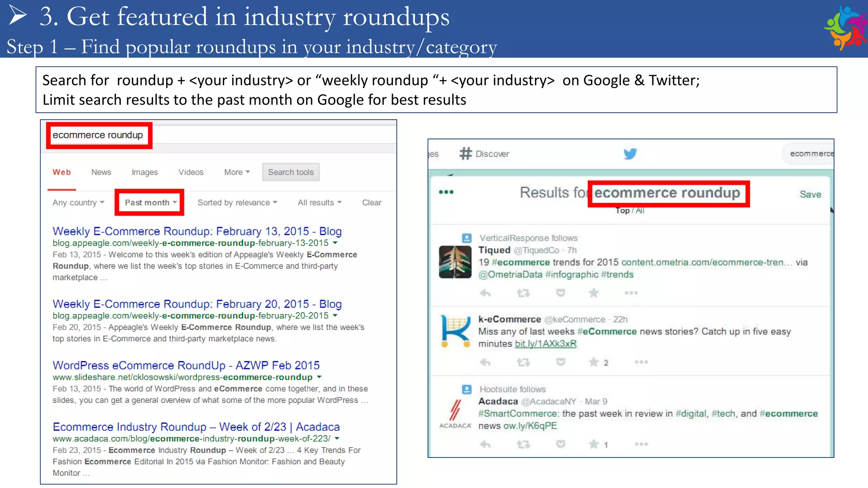This screenshot has height=488, width=868.
Task: Open Ecommerce Industry Roundup Acadaca result
Action: tap(196, 427)
